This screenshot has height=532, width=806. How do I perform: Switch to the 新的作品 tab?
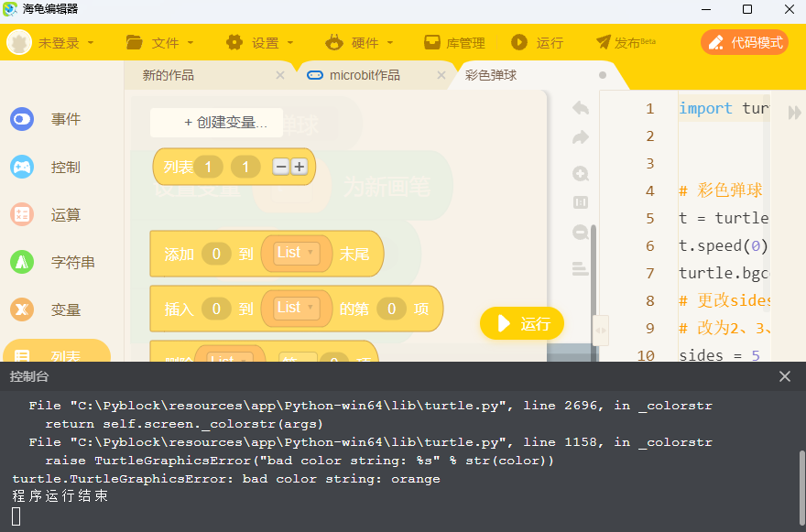[x=169, y=75]
